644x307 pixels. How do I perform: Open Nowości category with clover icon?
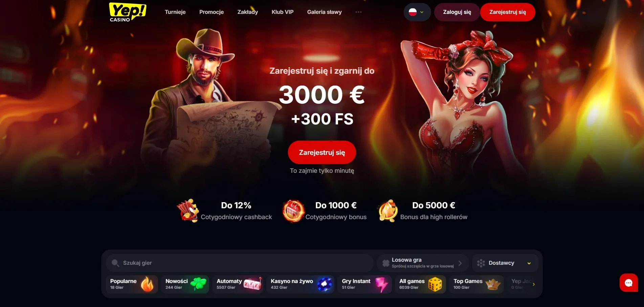(x=185, y=284)
